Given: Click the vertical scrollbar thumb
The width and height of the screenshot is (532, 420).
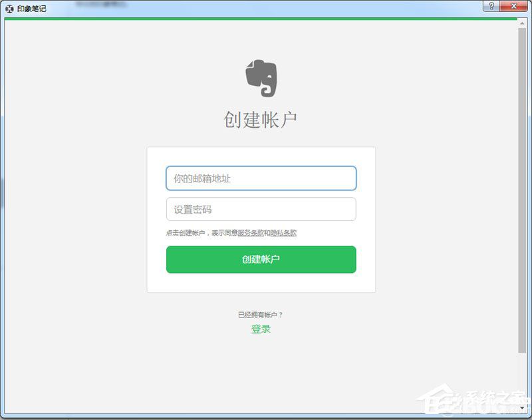Looking at the screenshot, I should pyautogui.click(x=522, y=190).
